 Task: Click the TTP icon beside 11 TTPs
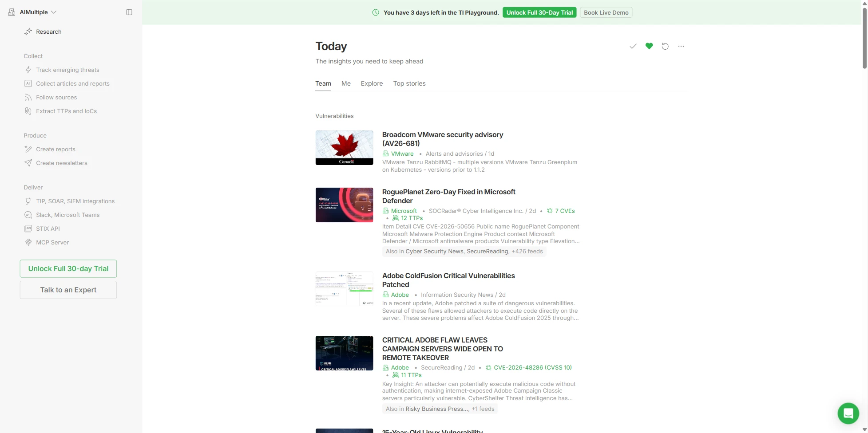click(396, 375)
